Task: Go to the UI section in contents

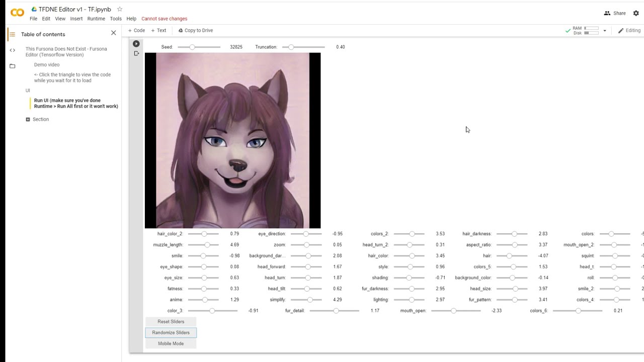Action: click(28, 90)
